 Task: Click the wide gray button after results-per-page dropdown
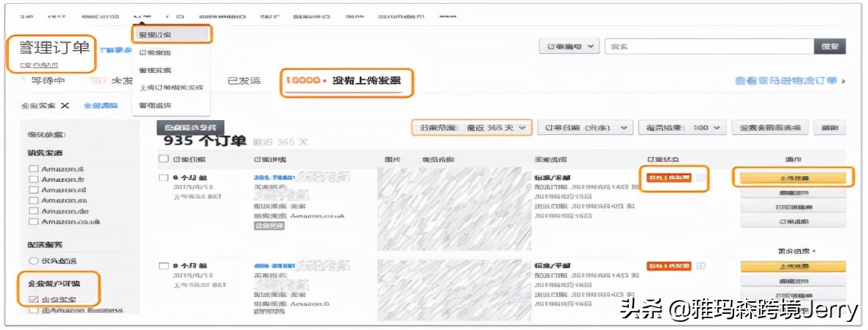click(770, 127)
